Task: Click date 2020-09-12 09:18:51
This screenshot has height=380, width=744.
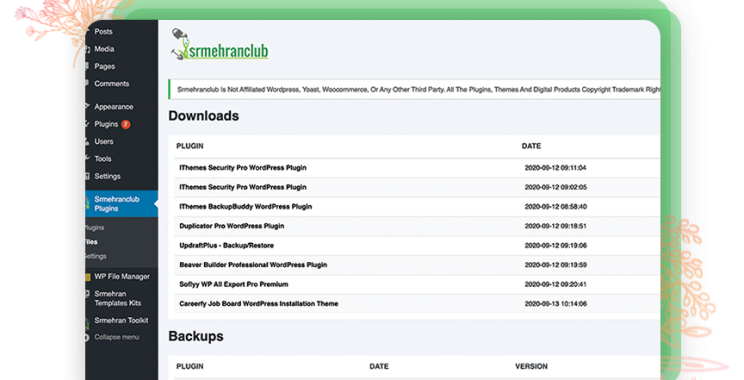Action: tap(556, 226)
